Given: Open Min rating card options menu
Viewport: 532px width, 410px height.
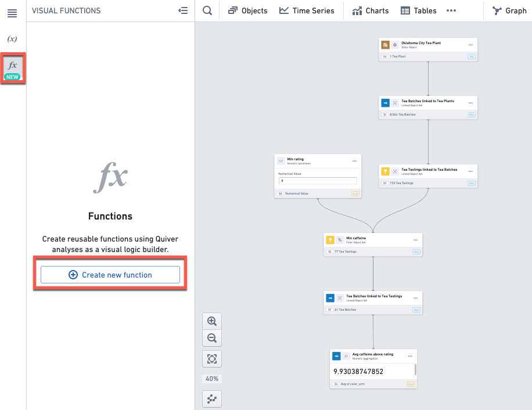Looking at the screenshot, I should pos(354,161).
